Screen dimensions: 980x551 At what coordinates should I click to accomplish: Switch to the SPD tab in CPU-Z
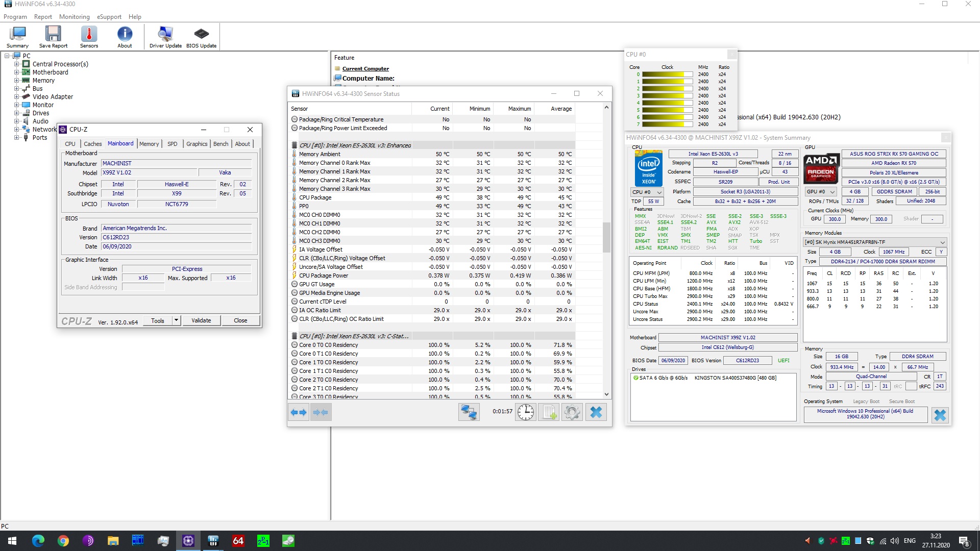click(173, 144)
